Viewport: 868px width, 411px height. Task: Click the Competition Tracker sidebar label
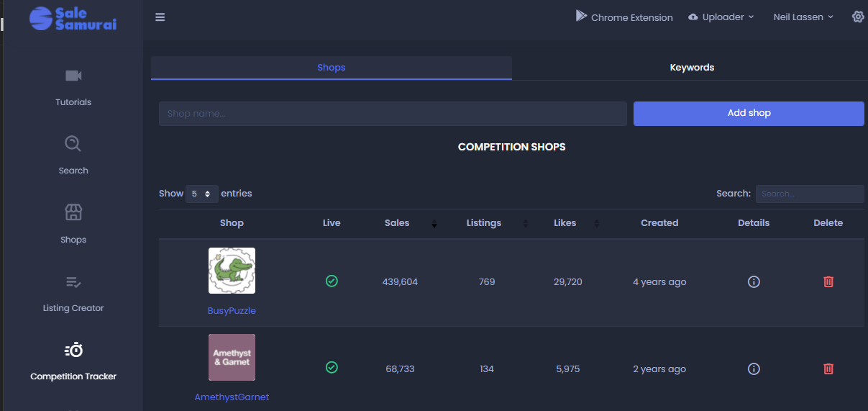click(73, 376)
